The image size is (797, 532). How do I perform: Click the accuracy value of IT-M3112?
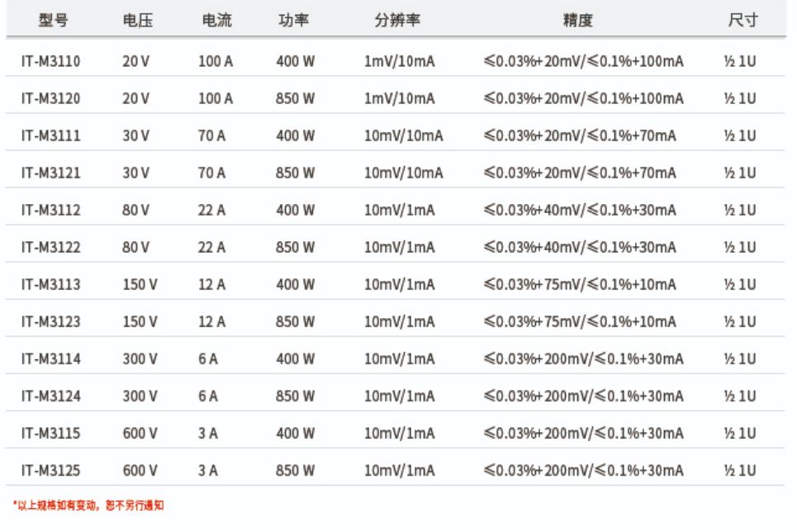pyautogui.click(x=580, y=210)
